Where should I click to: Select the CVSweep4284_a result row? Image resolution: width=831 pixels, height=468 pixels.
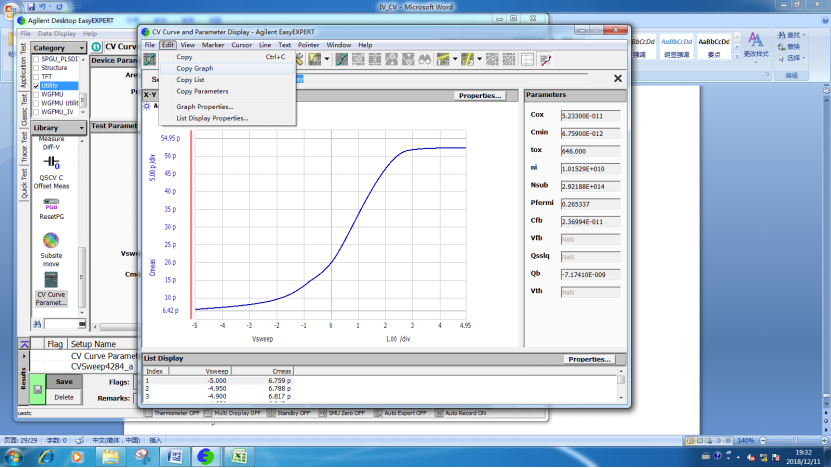(102, 366)
